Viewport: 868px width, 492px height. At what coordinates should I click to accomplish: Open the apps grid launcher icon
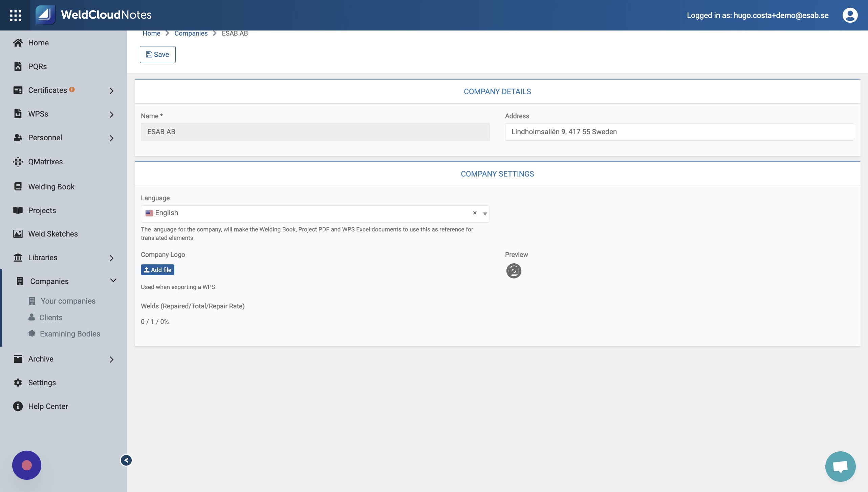point(15,15)
